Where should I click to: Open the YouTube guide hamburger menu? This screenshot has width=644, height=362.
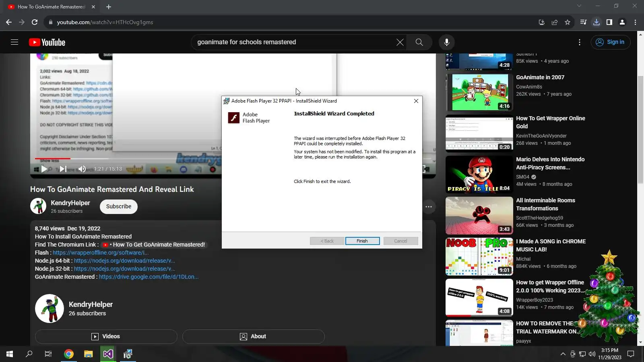[x=14, y=42]
